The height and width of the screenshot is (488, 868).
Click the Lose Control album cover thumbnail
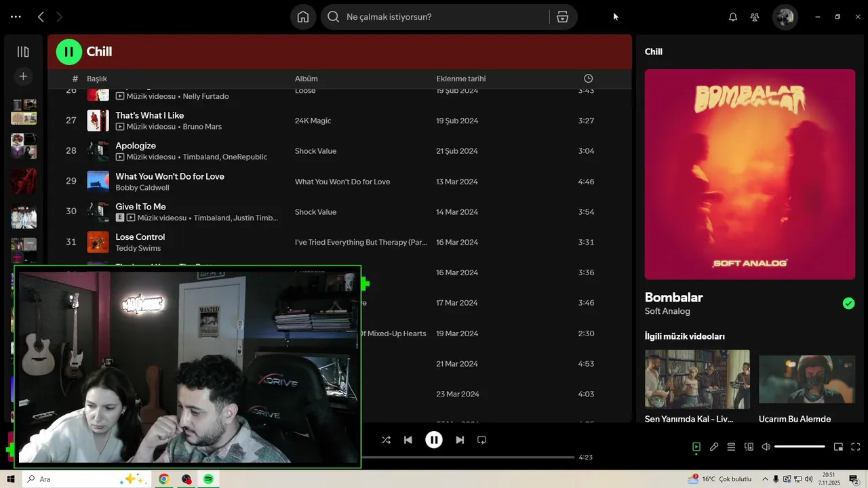[98, 242]
